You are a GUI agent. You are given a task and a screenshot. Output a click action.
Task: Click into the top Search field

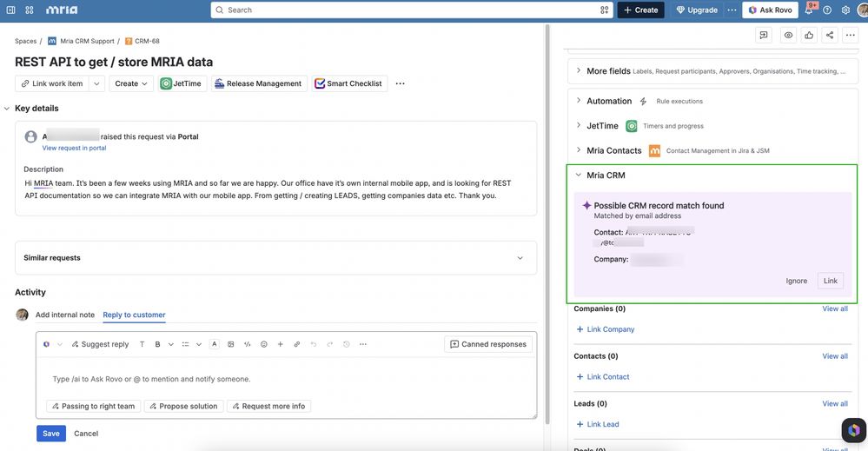[x=411, y=10]
